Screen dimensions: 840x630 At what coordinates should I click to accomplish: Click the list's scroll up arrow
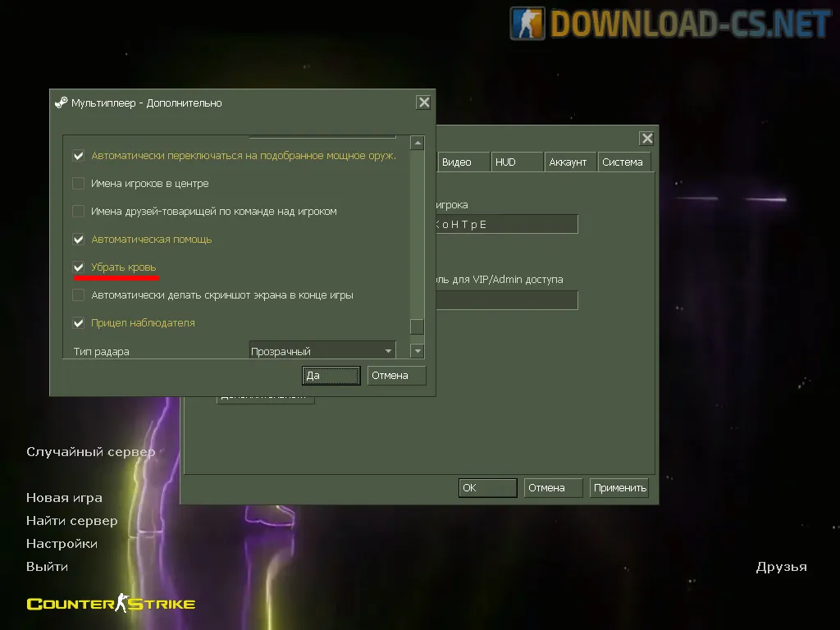tap(418, 143)
